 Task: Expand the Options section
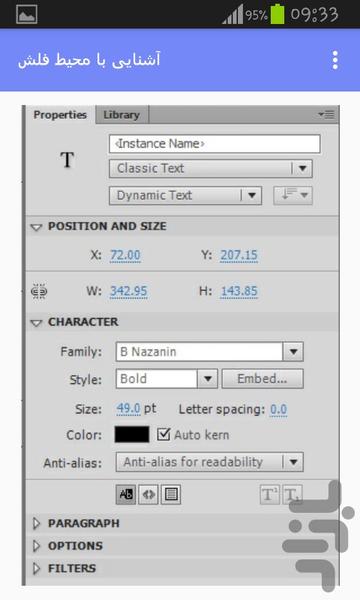pos(36,546)
